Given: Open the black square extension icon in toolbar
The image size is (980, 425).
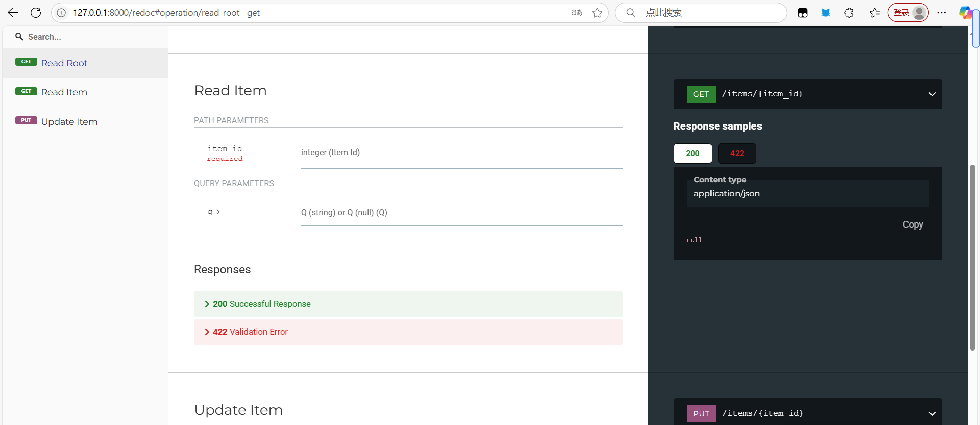Looking at the screenshot, I should pos(803,13).
